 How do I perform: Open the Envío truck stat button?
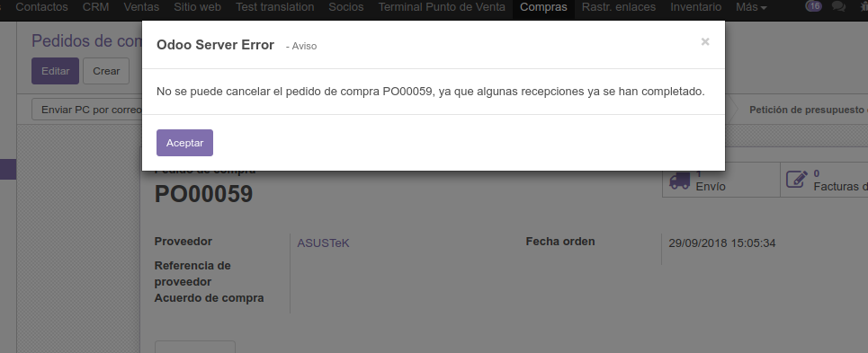pyautogui.click(x=721, y=180)
